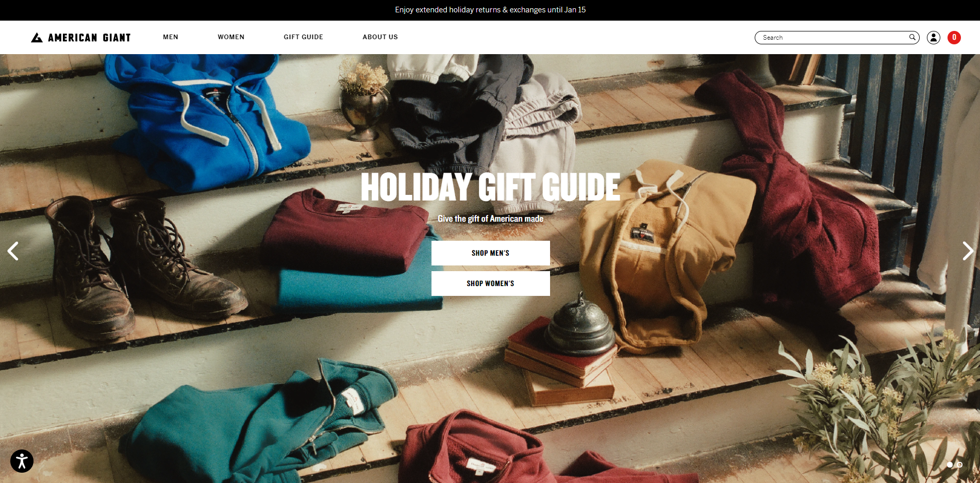Click the holiday returns announcement banner
The height and width of the screenshot is (483, 980).
click(490, 10)
